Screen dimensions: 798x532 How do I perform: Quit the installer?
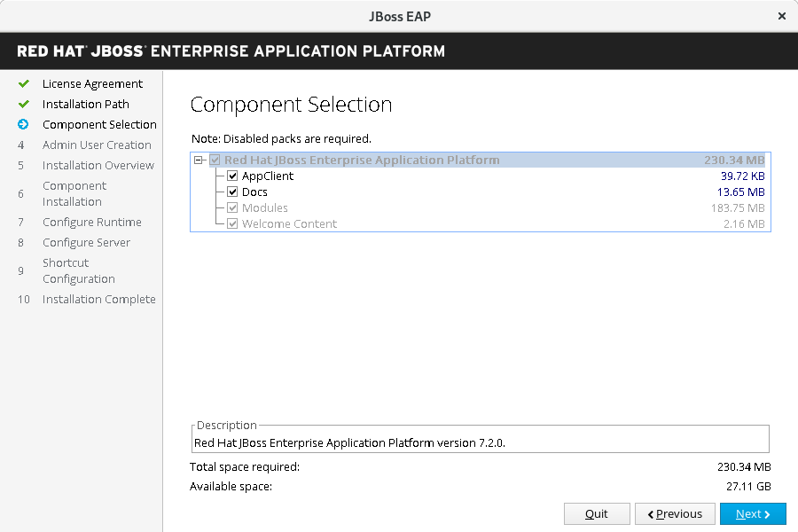(597, 514)
